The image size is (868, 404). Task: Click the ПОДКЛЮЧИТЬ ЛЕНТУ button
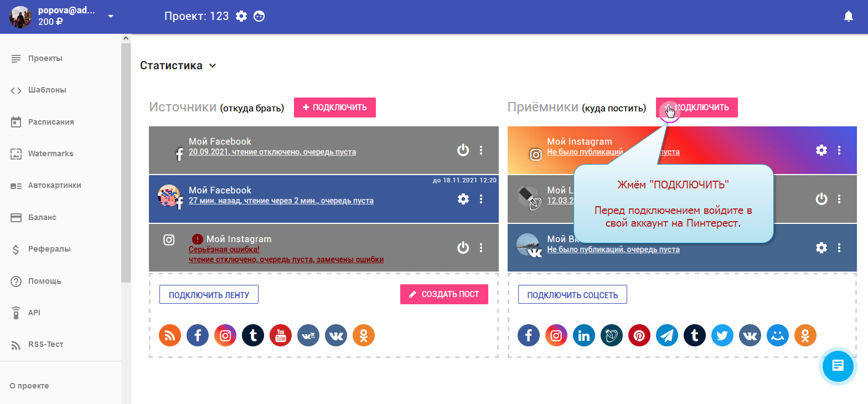209,295
